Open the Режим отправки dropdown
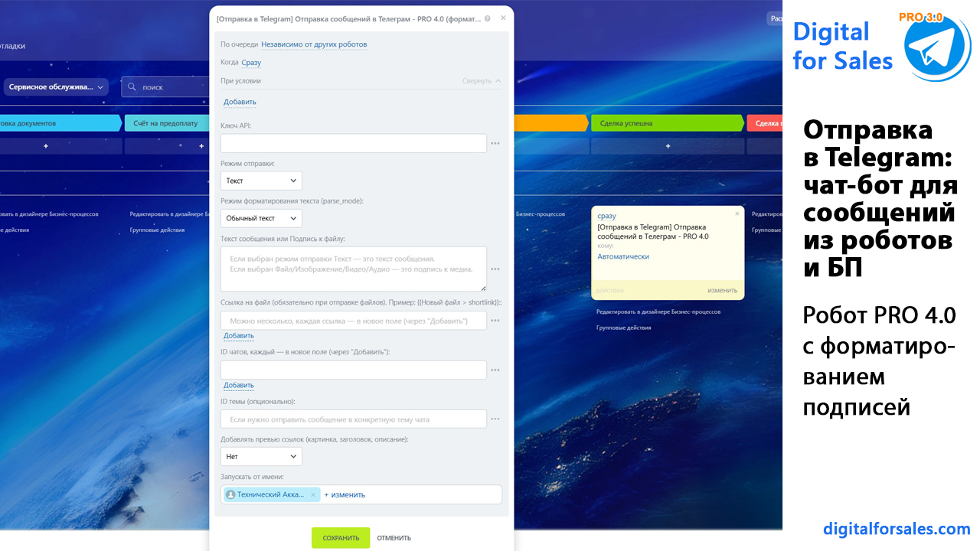Viewport: 980px width, 551px height. coord(261,181)
